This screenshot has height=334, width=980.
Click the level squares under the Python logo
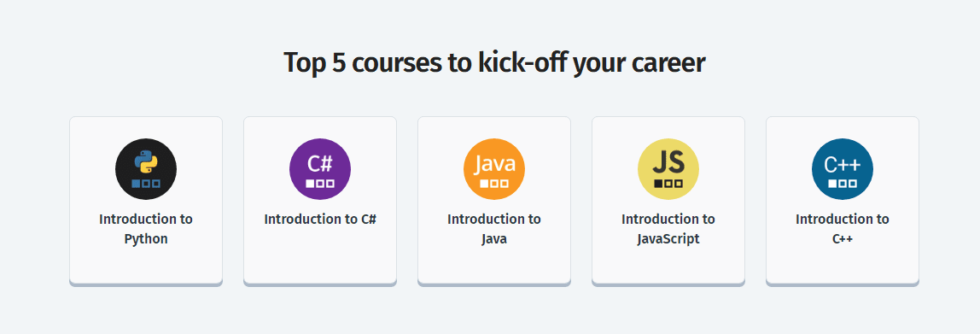(x=146, y=184)
